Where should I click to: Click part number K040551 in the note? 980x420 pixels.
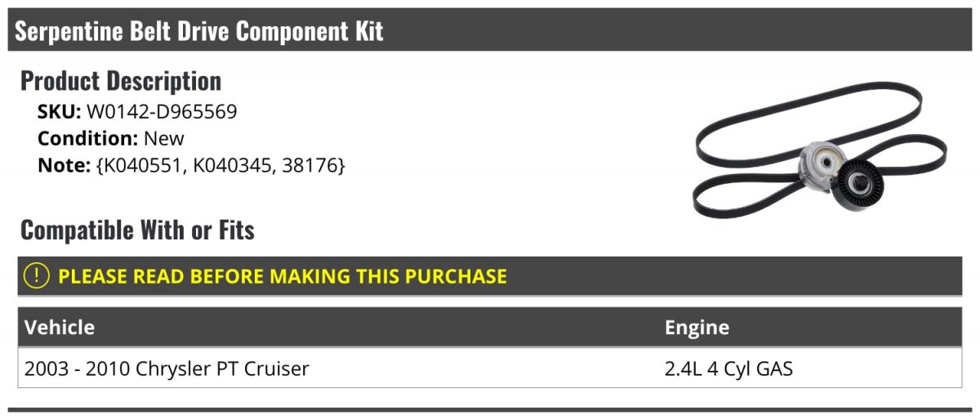(x=142, y=165)
